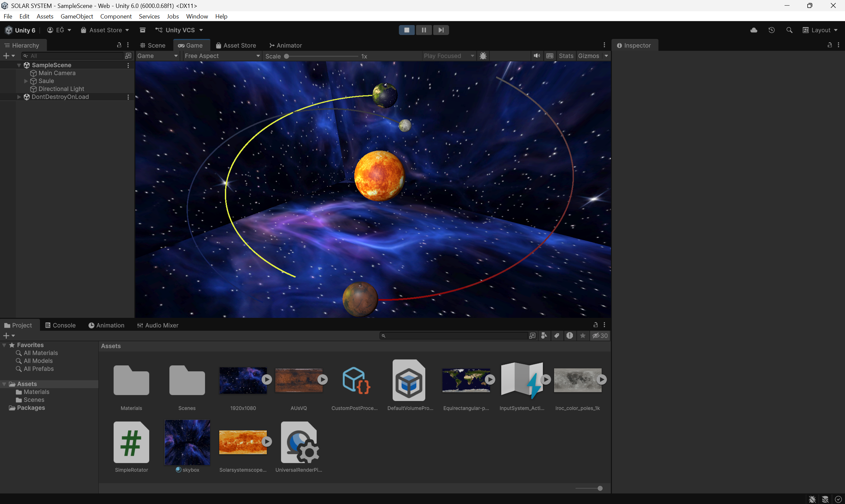This screenshot has height=504, width=845.
Task: Open the Package Manager toolbar icon
Action: 143,30
